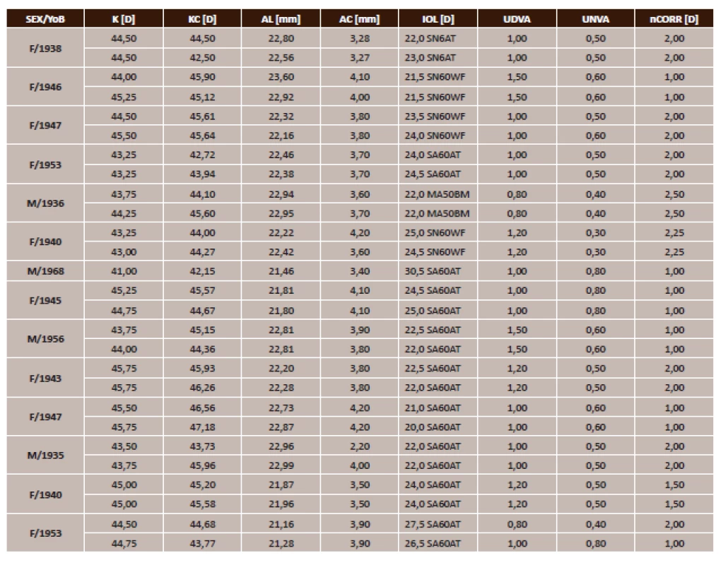
Task: Select the 23,5 SN60WF lens cell
Action: point(438,117)
